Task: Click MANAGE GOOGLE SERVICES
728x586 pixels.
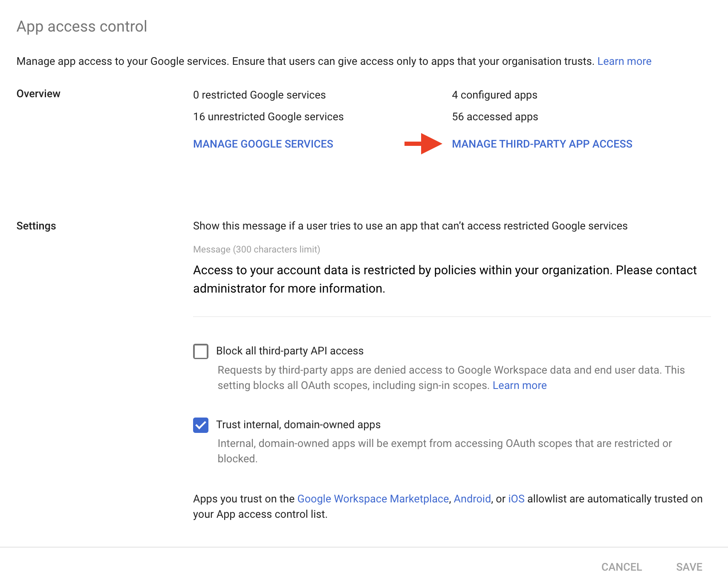Action: point(263,144)
